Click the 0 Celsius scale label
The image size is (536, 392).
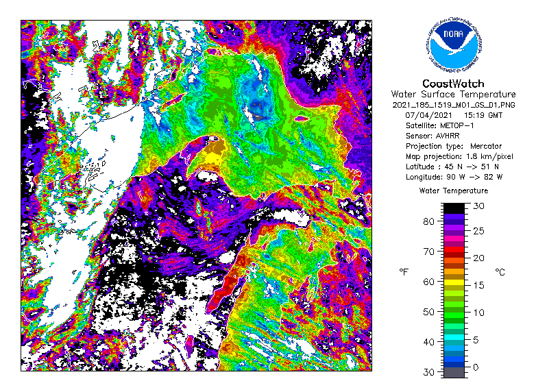(x=476, y=367)
